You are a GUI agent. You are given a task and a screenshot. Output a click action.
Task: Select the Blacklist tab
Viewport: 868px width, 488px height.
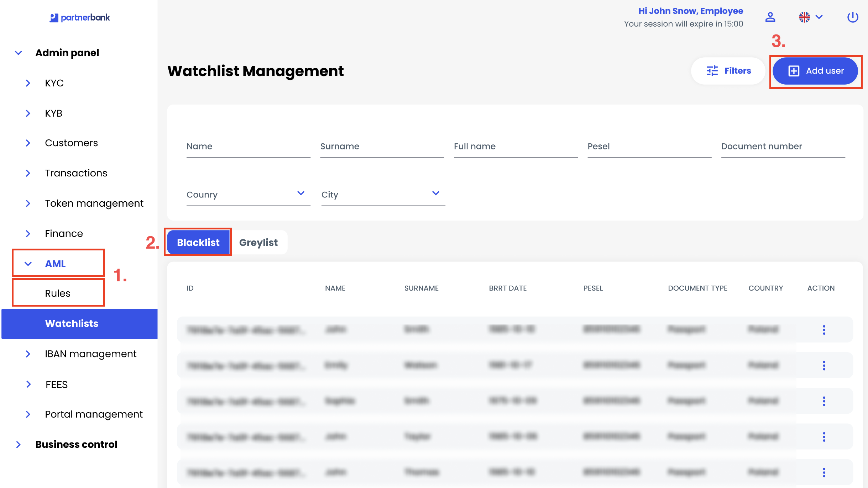tap(198, 243)
